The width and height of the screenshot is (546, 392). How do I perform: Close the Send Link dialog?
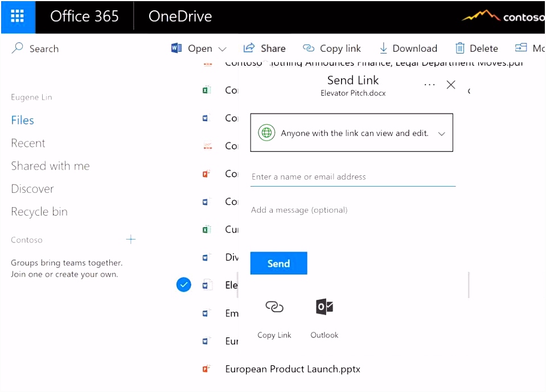pos(451,85)
